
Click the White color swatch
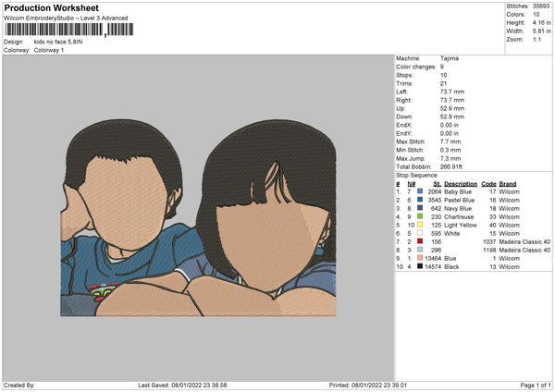[x=420, y=233]
